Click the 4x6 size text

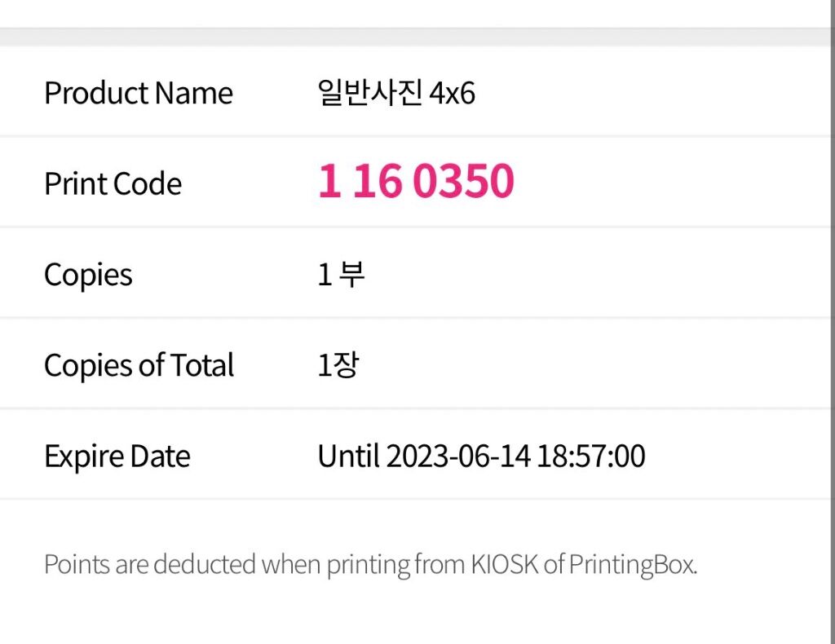[452, 93]
